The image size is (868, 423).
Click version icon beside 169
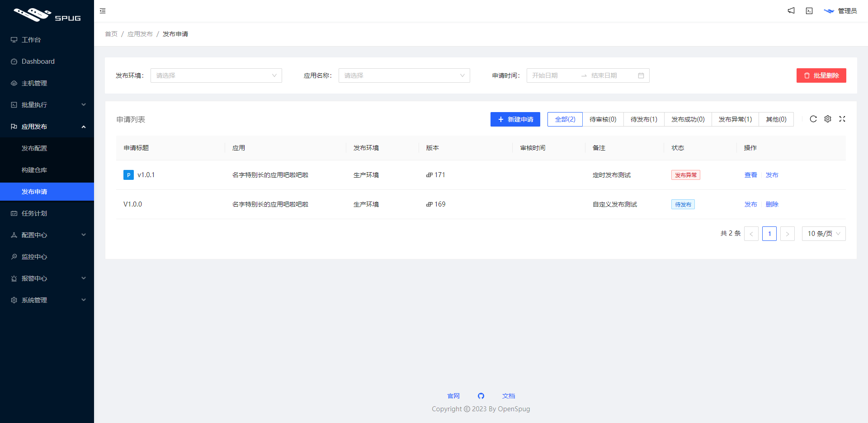(429, 204)
